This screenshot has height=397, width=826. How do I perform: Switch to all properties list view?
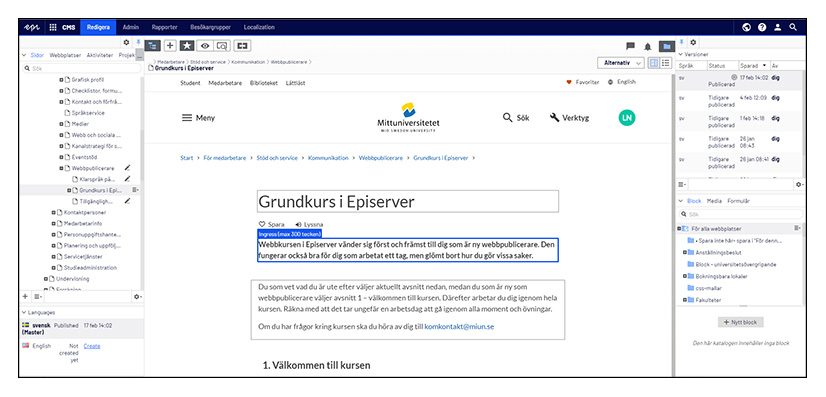[666, 63]
